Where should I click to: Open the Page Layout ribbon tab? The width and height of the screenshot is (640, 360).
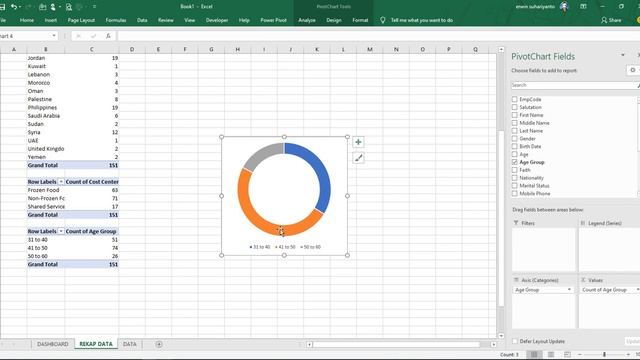pos(81,20)
